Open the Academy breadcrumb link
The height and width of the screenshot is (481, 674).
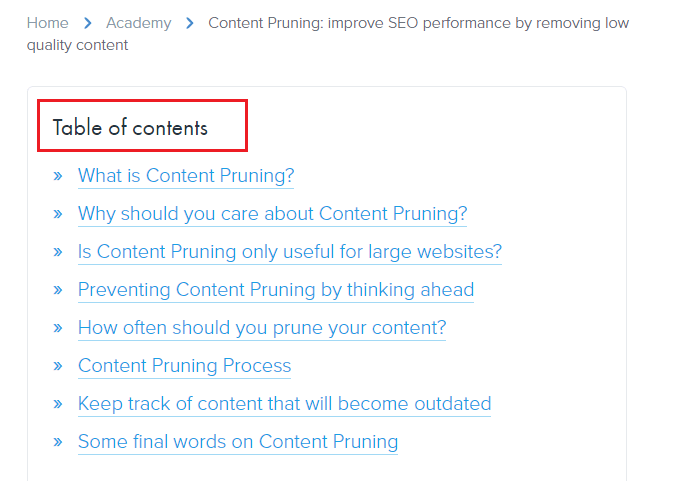[138, 22]
